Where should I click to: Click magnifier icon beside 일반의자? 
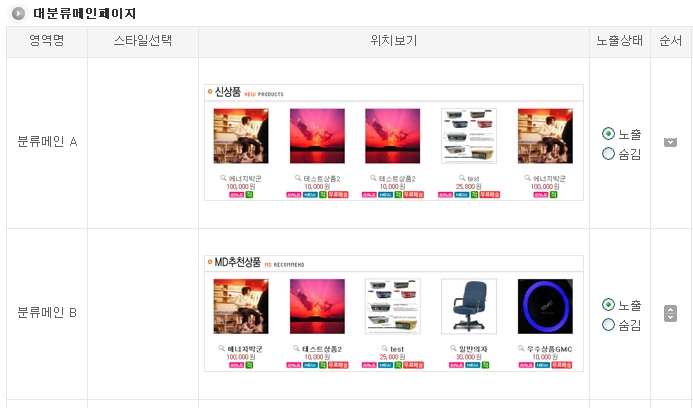click(453, 348)
